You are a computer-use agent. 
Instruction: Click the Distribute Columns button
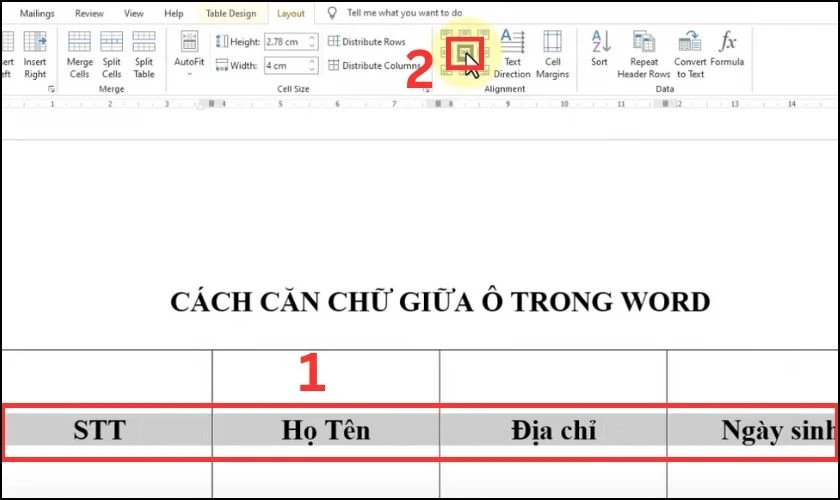point(374,65)
